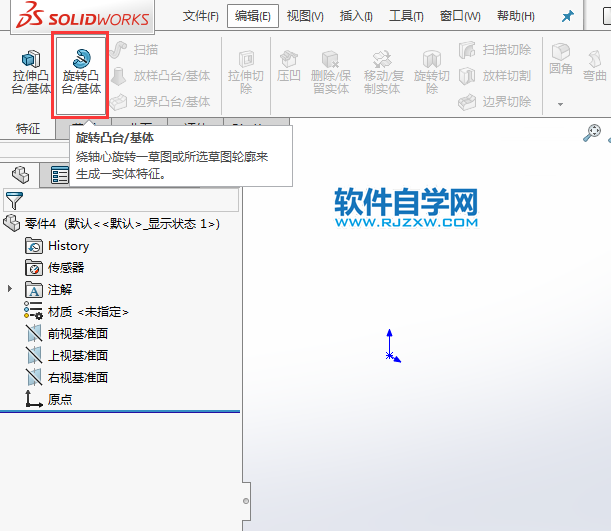Choose the 放样切割 lofted cut tool
This screenshot has width=611, height=531.
[x=495, y=76]
